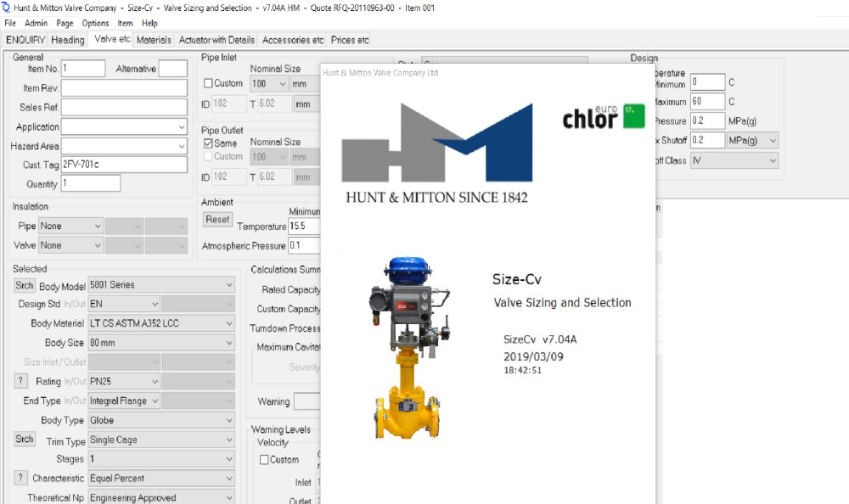This screenshot has width=849, height=504.
Task: Open the Pipe insulation None dropdown
Action: click(x=70, y=226)
